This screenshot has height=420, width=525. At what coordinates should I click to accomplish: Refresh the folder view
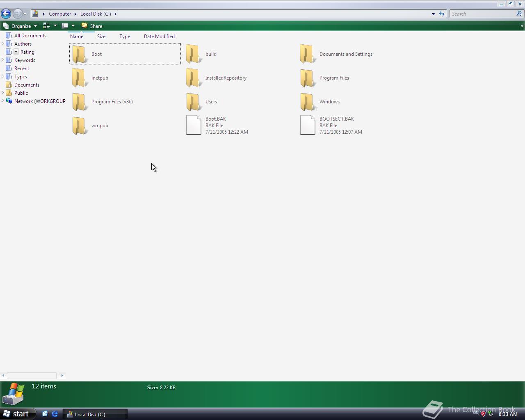442,14
